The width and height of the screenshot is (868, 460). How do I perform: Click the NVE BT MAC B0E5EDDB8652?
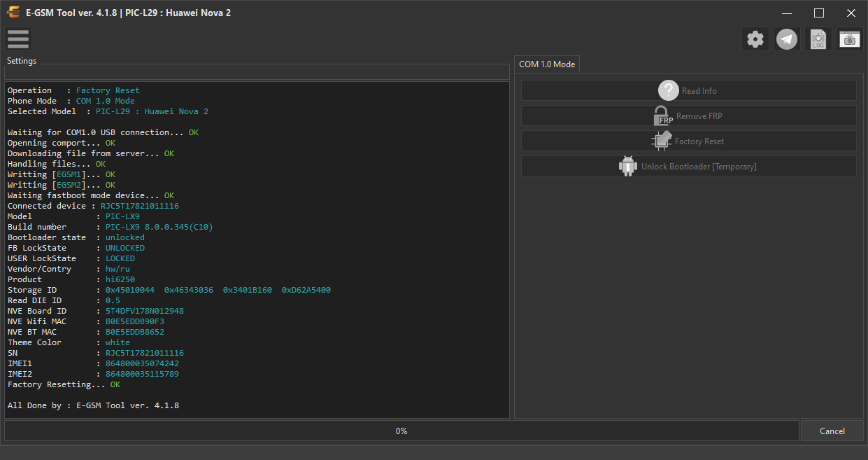tap(135, 332)
